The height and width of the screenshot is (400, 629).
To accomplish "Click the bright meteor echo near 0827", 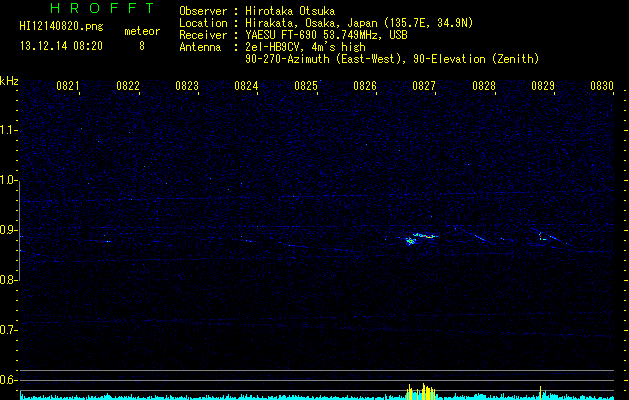I will tap(421, 238).
